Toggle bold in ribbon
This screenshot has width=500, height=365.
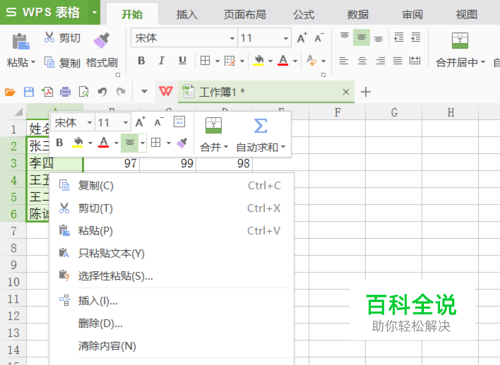(x=141, y=61)
